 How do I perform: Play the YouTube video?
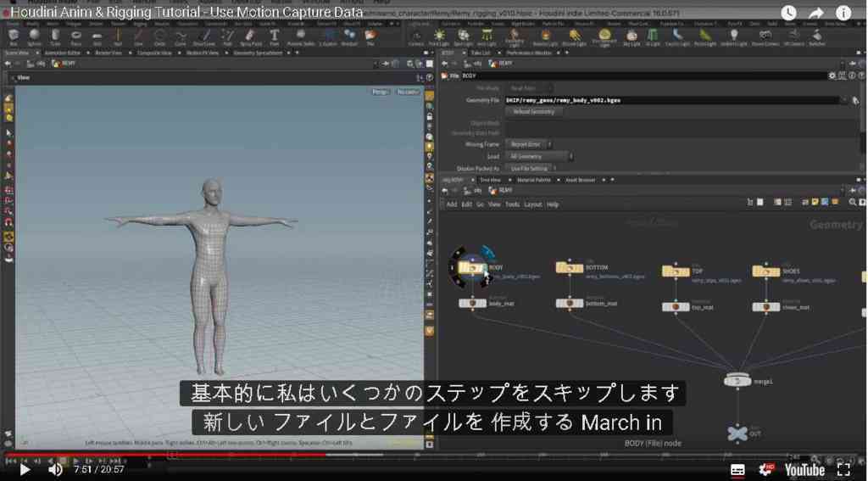[x=25, y=469]
